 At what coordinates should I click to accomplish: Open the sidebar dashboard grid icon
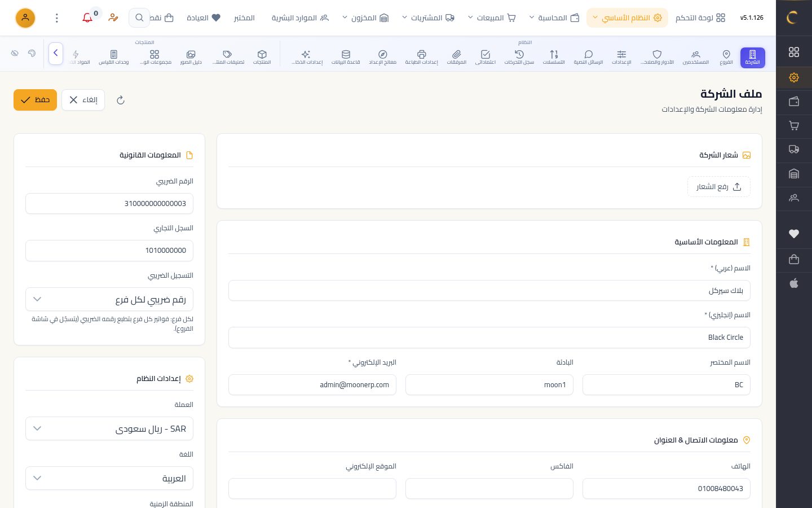coord(794,52)
